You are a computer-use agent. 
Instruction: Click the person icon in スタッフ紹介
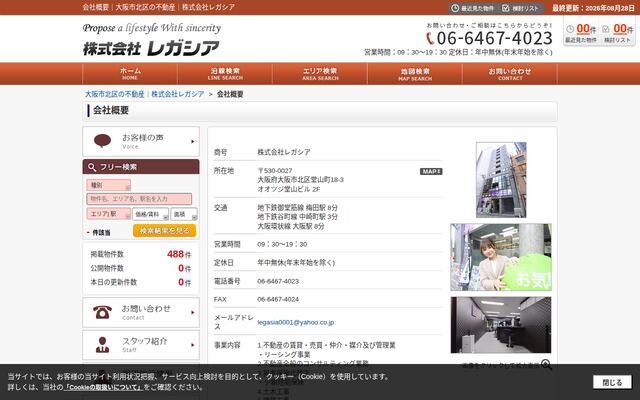tap(102, 345)
